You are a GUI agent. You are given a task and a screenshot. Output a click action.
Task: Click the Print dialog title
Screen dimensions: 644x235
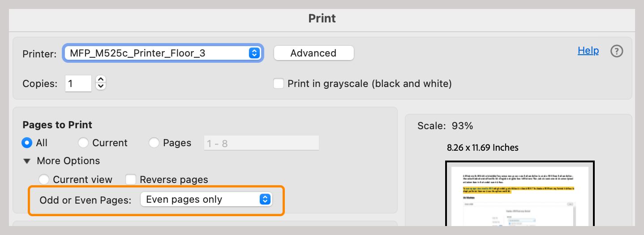point(322,18)
